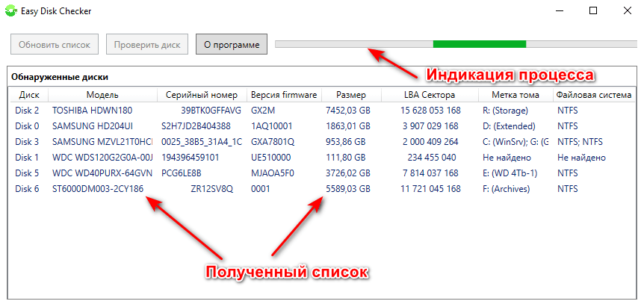Click firmware version 'UE510000'
The width and height of the screenshot is (644, 307).
270,158
